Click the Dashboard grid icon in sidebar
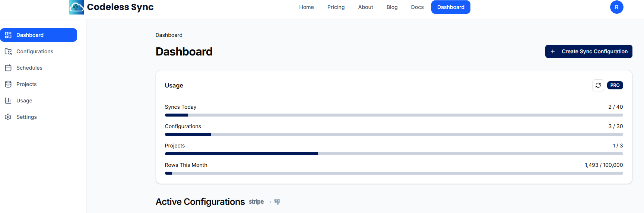Viewport: 644px width, 213px height. pyautogui.click(x=8, y=35)
